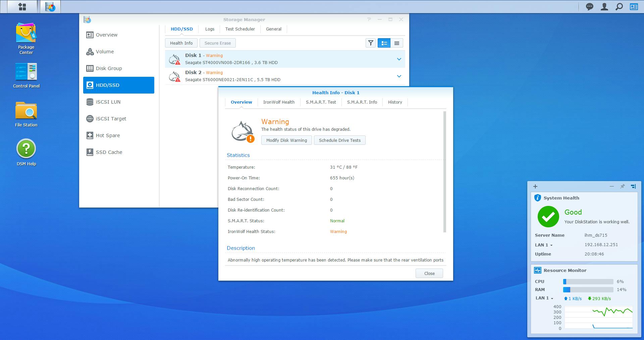Click the Disk Group sidebar icon
The width and height of the screenshot is (644, 340).
pos(90,68)
